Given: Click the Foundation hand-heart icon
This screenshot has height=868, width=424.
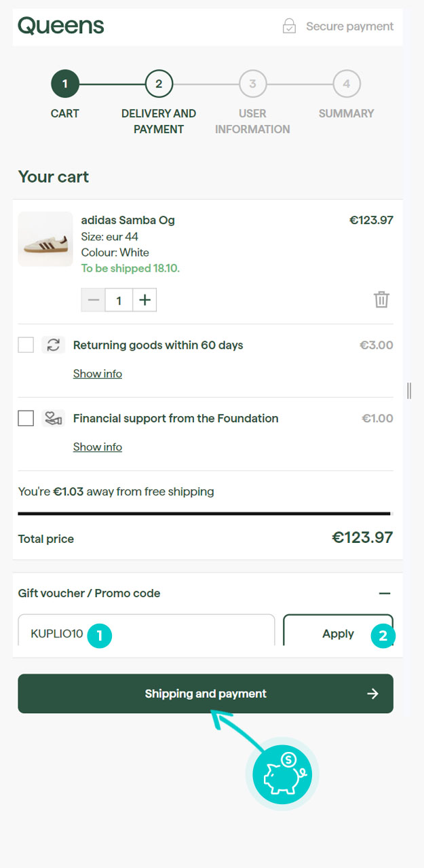Looking at the screenshot, I should tap(54, 418).
